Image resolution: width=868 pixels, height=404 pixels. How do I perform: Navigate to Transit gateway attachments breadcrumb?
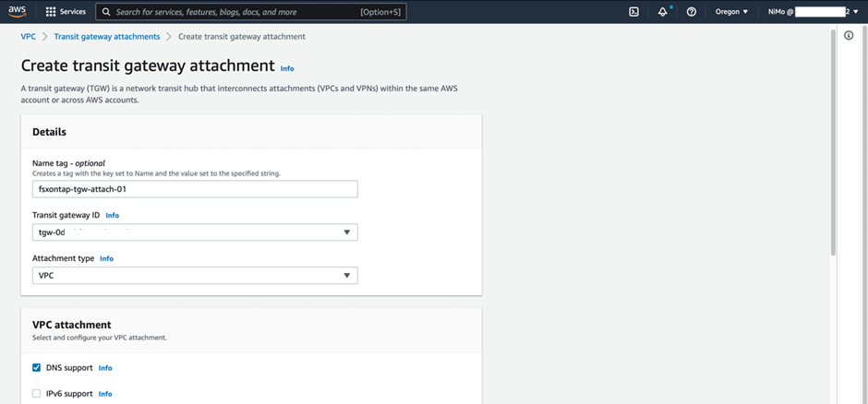tap(106, 36)
